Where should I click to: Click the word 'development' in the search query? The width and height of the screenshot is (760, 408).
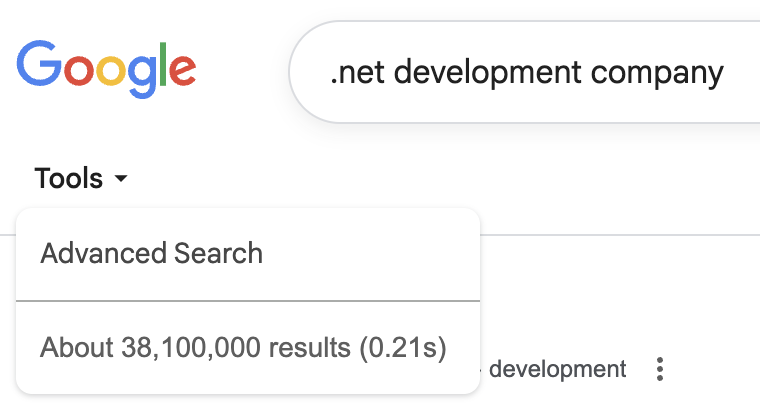click(x=487, y=73)
